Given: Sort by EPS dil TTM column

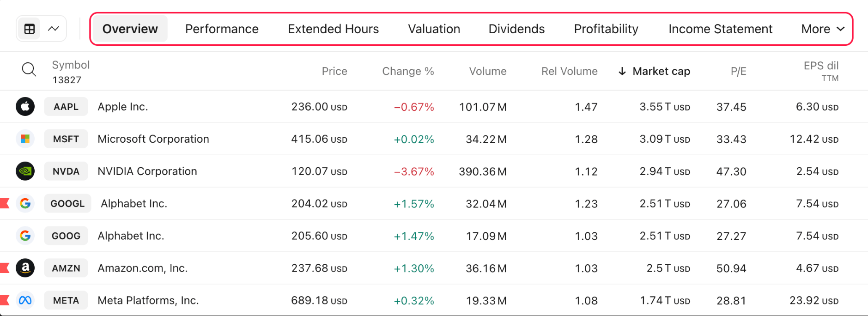Looking at the screenshot, I should point(821,71).
